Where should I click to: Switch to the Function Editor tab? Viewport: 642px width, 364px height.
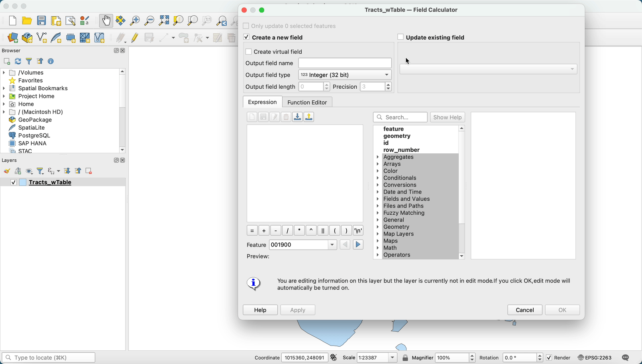pos(307,102)
